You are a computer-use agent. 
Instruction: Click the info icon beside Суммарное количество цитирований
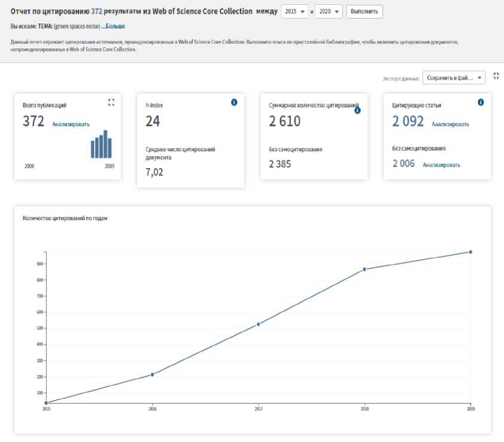[357, 110]
